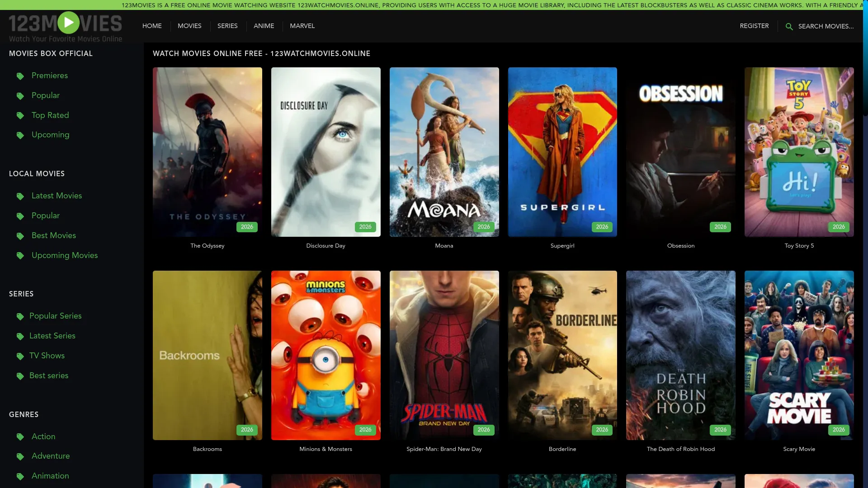Viewport: 868px width, 488px height.
Task: Click tag icon beside Action genre
Action: tap(20, 437)
